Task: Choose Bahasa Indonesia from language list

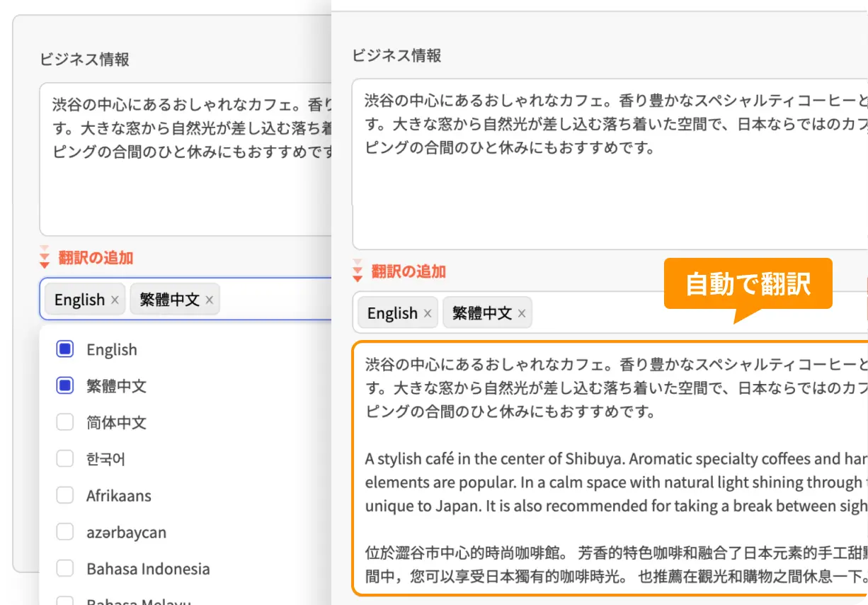Action: coord(148,569)
